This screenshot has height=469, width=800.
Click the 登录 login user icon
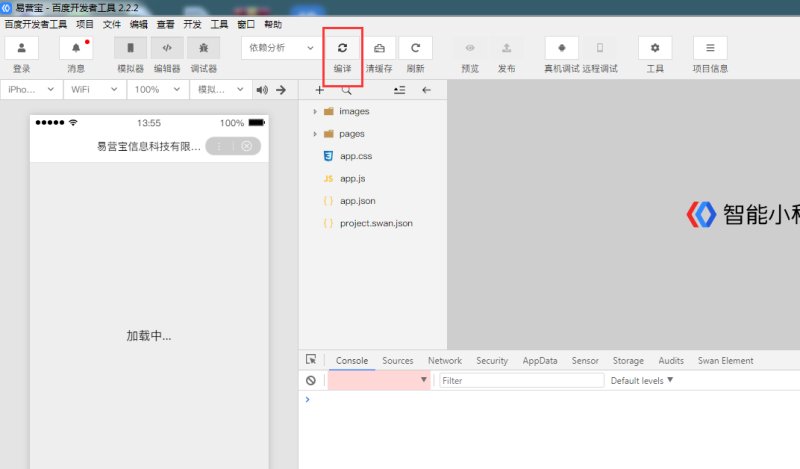[x=22, y=48]
